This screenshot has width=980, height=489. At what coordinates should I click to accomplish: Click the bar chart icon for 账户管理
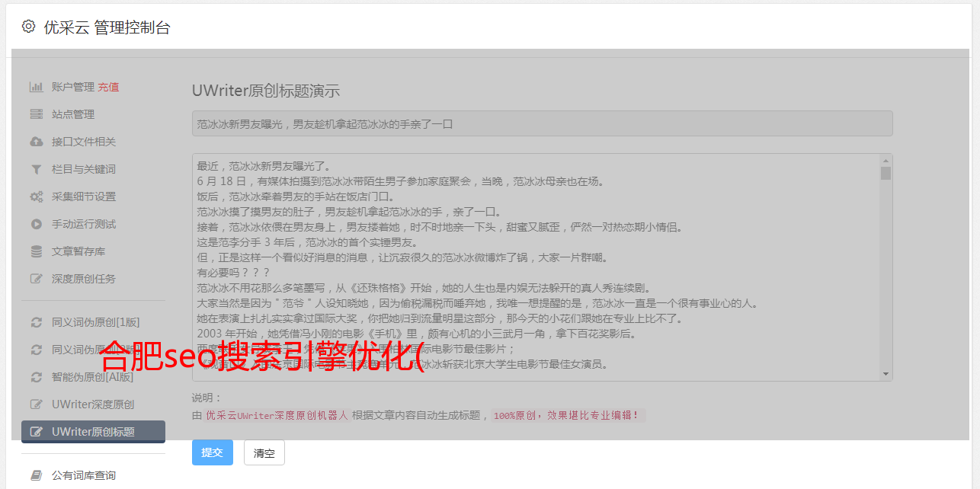(36, 87)
